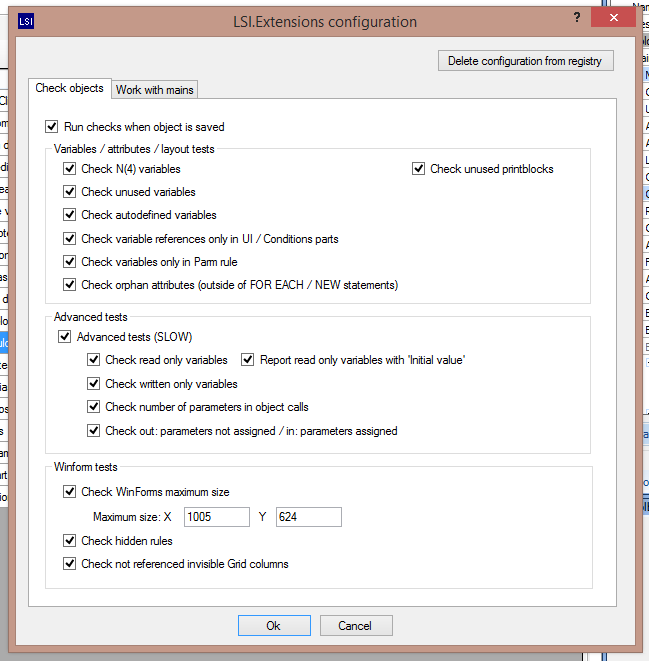Uncheck Check N(4) variables

(x=70, y=169)
